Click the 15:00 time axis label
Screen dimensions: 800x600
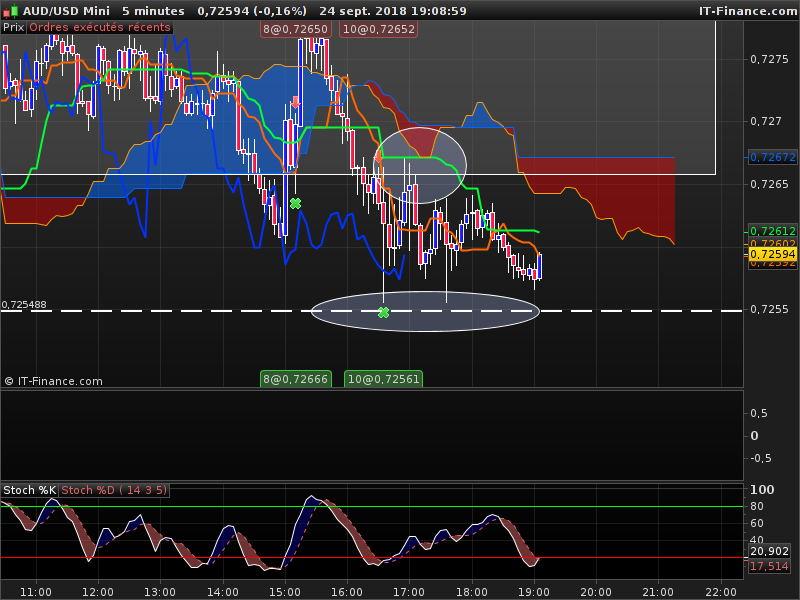click(x=285, y=592)
